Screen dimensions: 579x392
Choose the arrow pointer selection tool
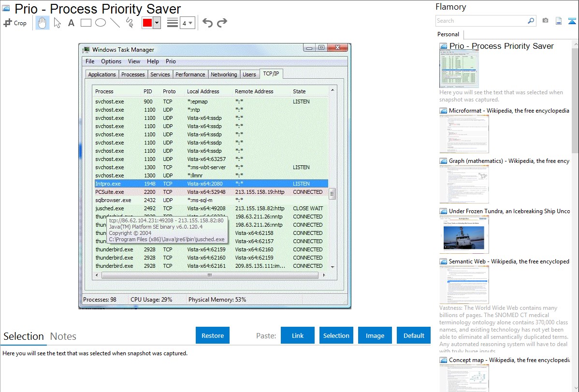click(57, 23)
